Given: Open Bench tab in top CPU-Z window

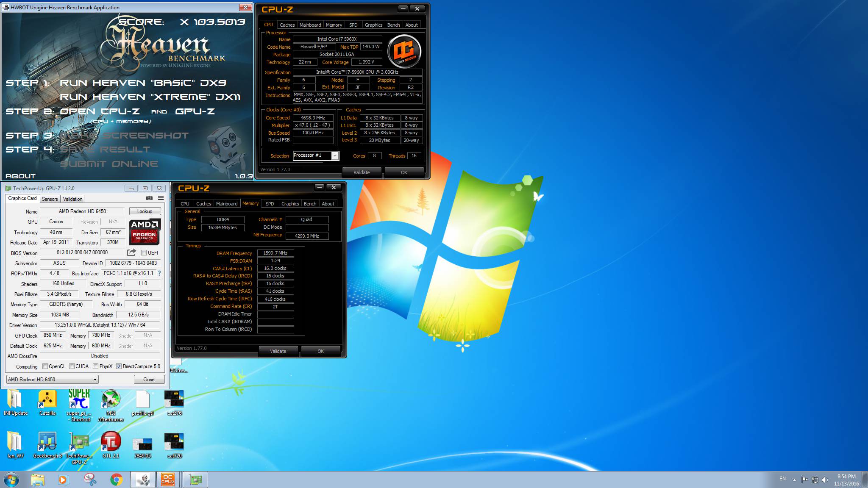Looking at the screenshot, I should tap(393, 25).
